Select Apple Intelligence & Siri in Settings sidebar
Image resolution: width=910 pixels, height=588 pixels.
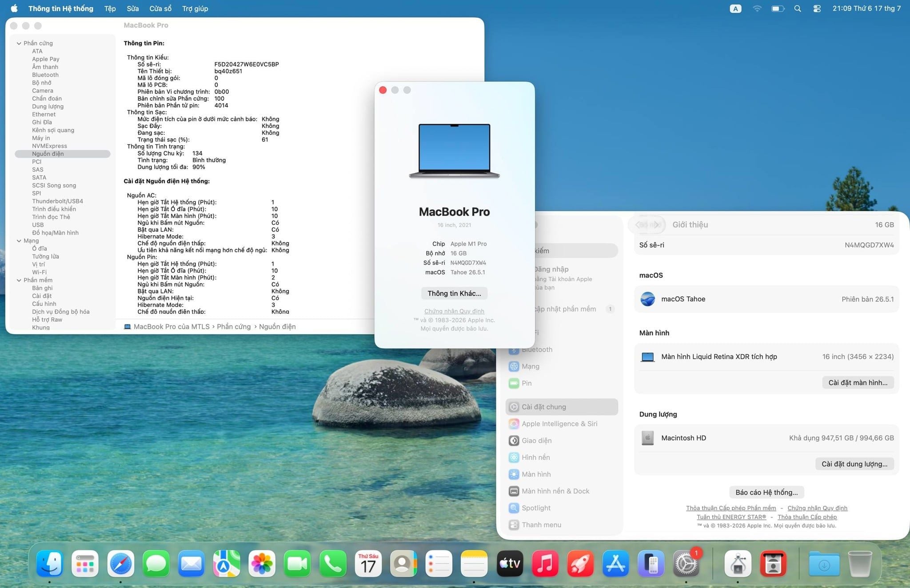pos(562,424)
